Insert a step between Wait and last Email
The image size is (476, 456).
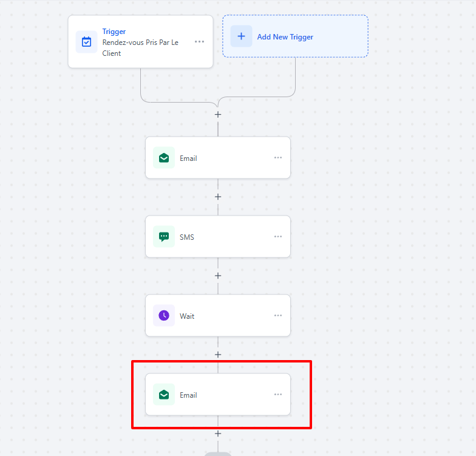218,355
